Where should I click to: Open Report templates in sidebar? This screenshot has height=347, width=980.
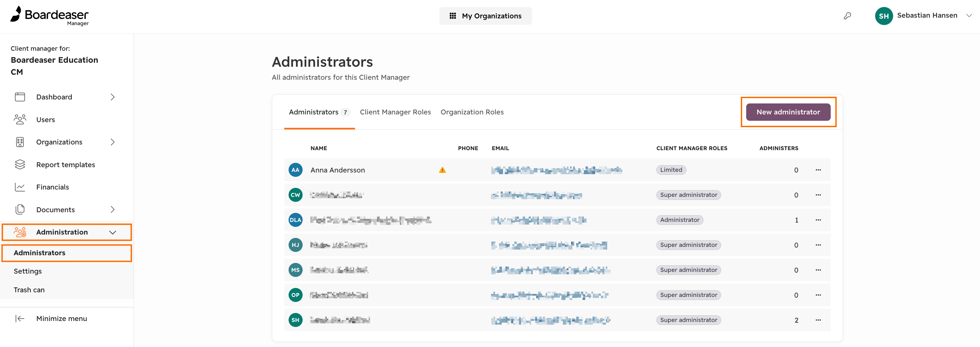pos(65,164)
